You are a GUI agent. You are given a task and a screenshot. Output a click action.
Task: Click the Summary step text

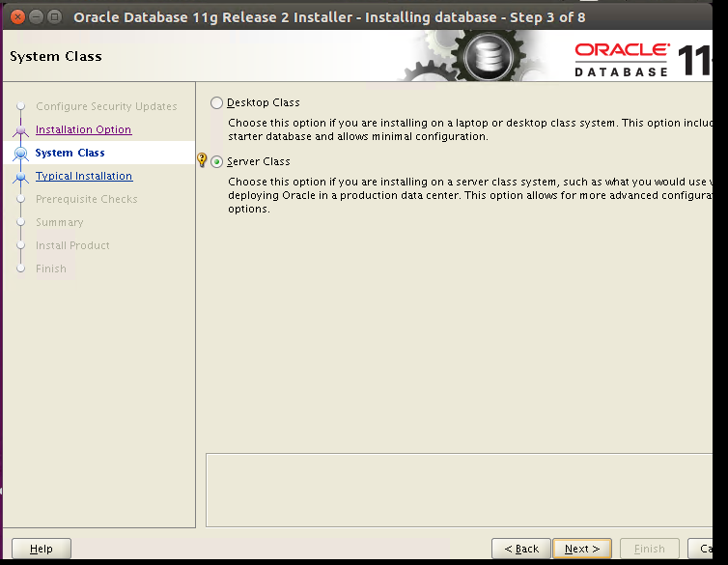click(60, 222)
